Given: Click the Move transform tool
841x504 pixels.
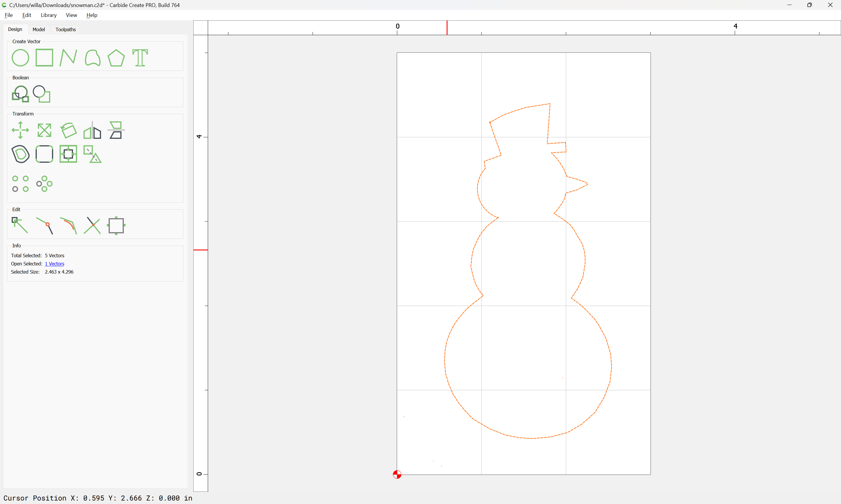Looking at the screenshot, I should [20, 130].
